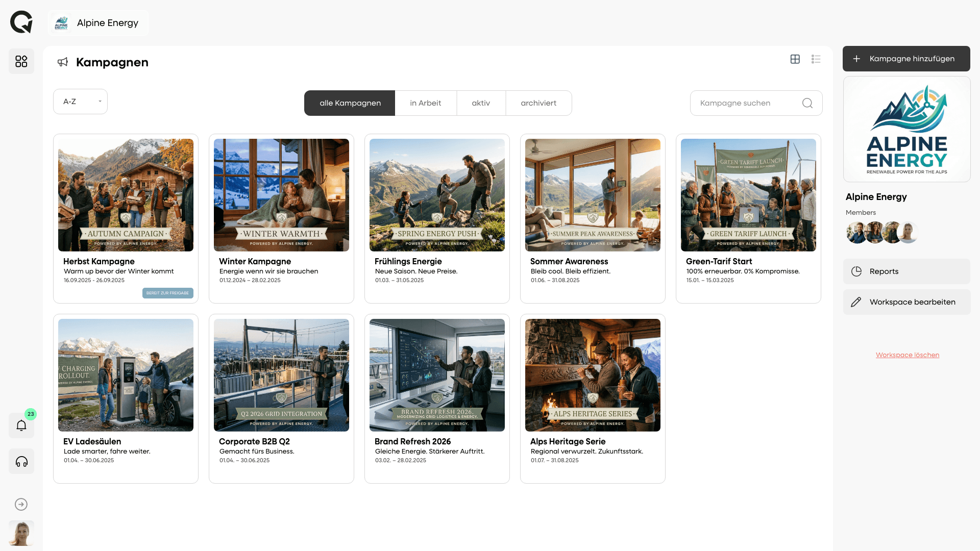The height and width of the screenshot is (551, 980).
Task: Click the 'Workspace löschen' link
Action: (907, 355)
